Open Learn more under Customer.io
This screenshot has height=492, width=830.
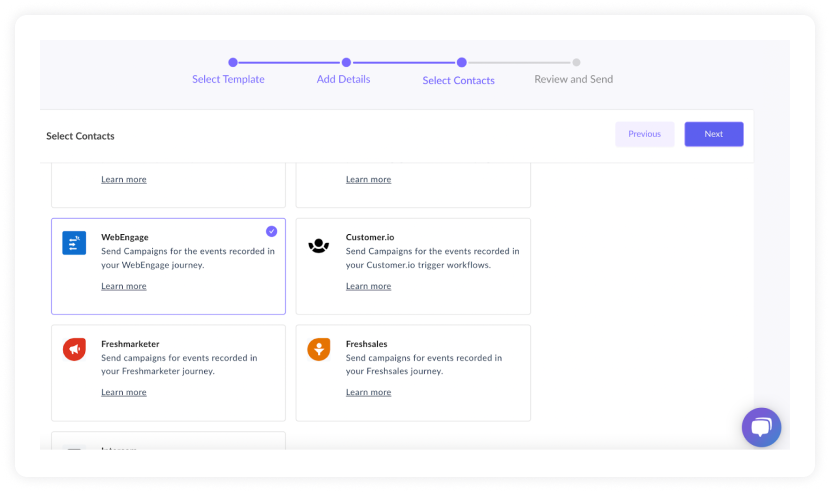click(x=368, y=286)
